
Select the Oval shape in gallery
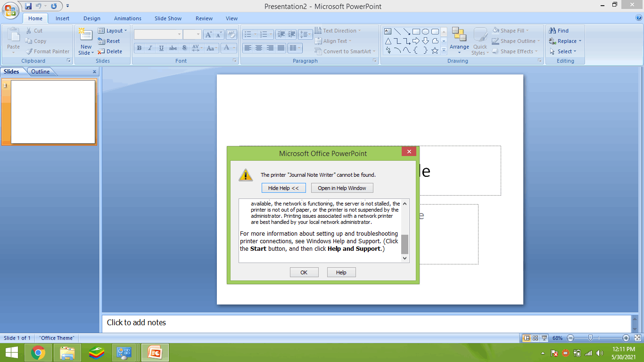click(425, 32)
